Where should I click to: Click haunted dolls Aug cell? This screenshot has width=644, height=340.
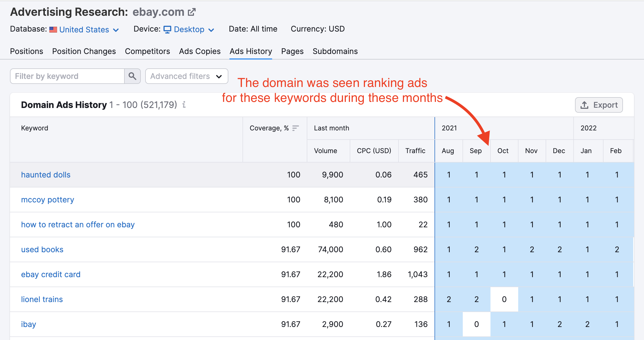[x=449, y=175]
